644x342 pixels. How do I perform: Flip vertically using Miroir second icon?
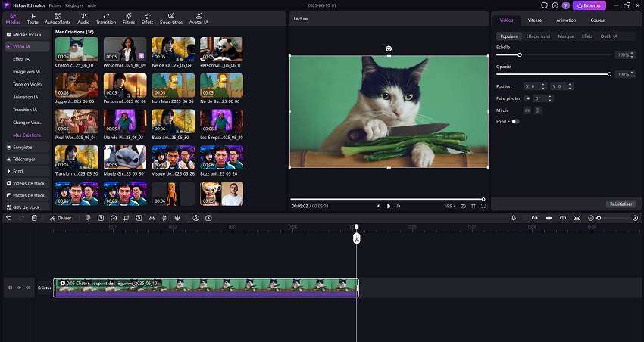click(x=538, y=110)
